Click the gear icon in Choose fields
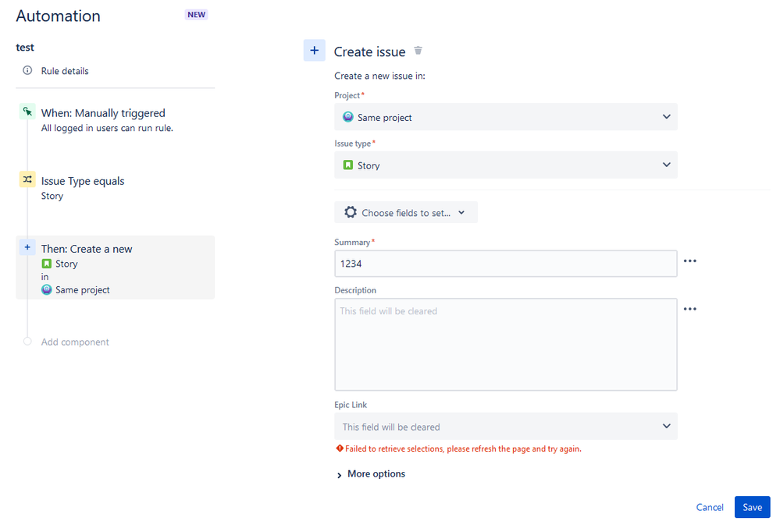The height and width of the screenshot is (532, 780). (351, 212)
